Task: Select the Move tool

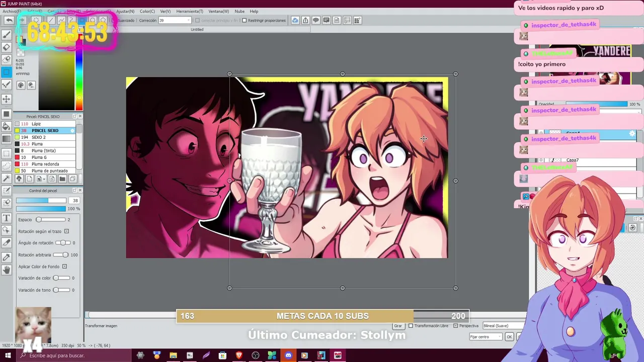Action: point(7,99)
